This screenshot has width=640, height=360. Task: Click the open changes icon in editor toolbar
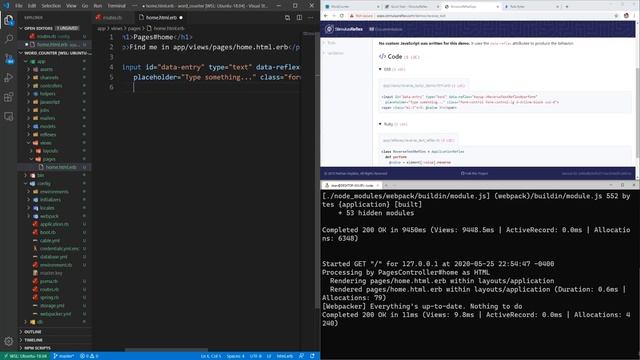tap(287, 18)
